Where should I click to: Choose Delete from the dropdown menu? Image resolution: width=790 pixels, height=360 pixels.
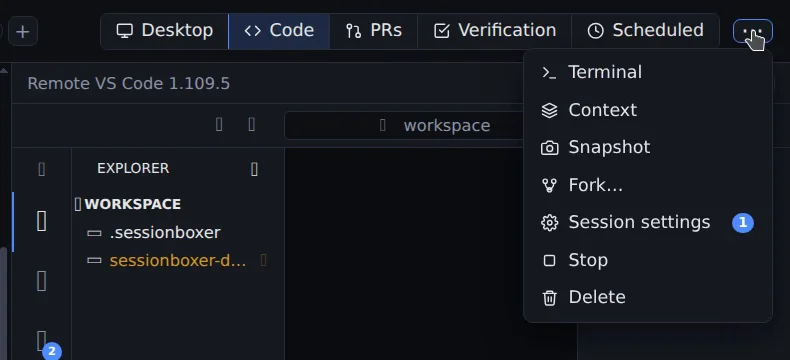(647, 297)
